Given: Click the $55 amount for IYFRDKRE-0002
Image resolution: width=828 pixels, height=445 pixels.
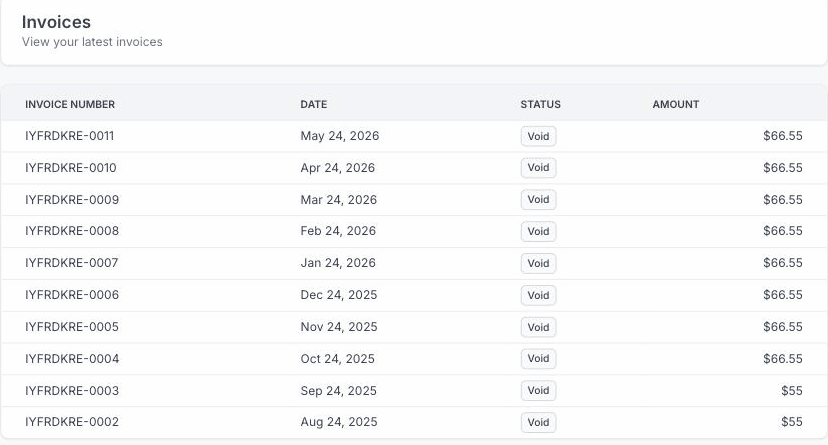Looking at the screenshot, I should (x=792, y=422).
